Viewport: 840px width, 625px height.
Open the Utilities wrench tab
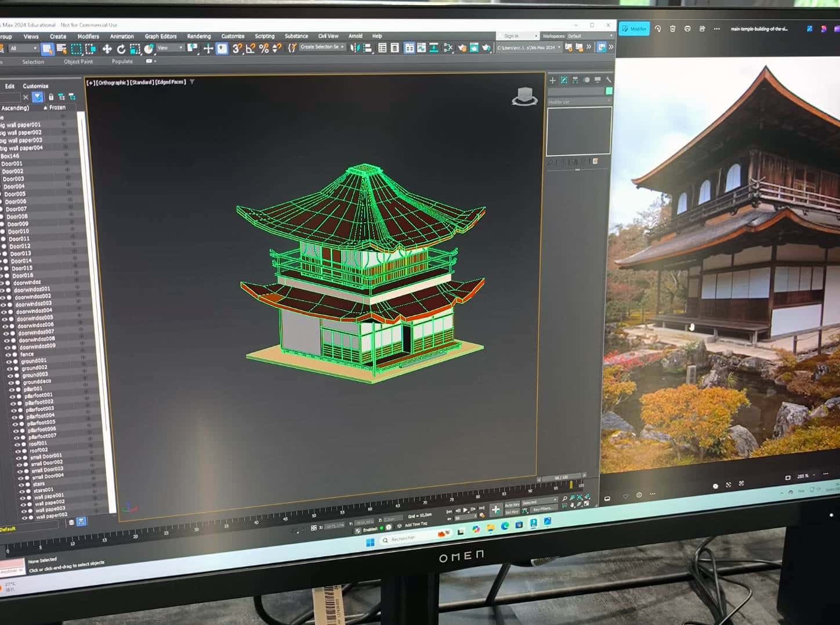608,80
